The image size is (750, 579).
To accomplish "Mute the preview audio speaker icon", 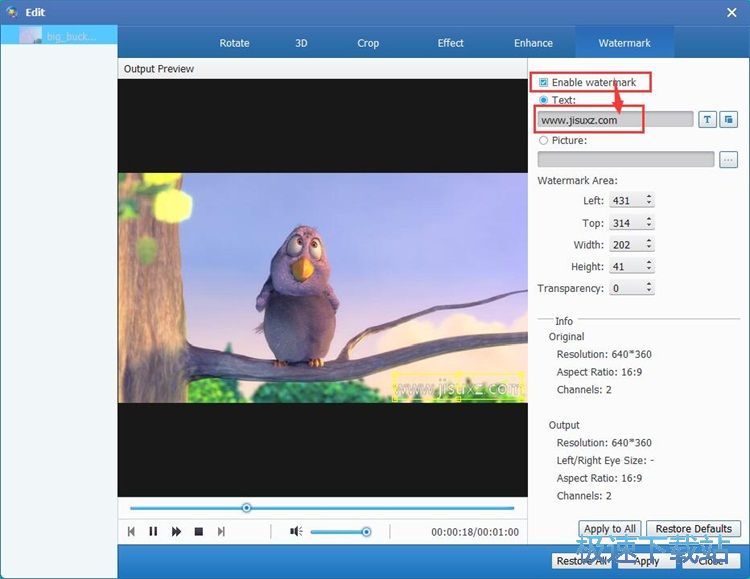I will coord(296,532).
